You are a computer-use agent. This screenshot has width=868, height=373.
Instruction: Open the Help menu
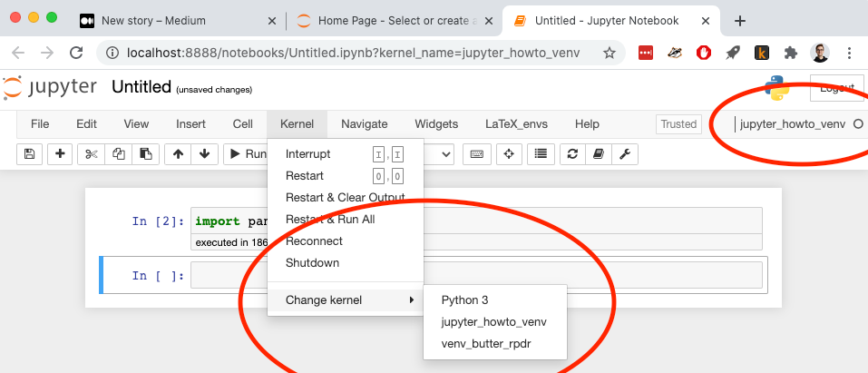pos(587,124)
